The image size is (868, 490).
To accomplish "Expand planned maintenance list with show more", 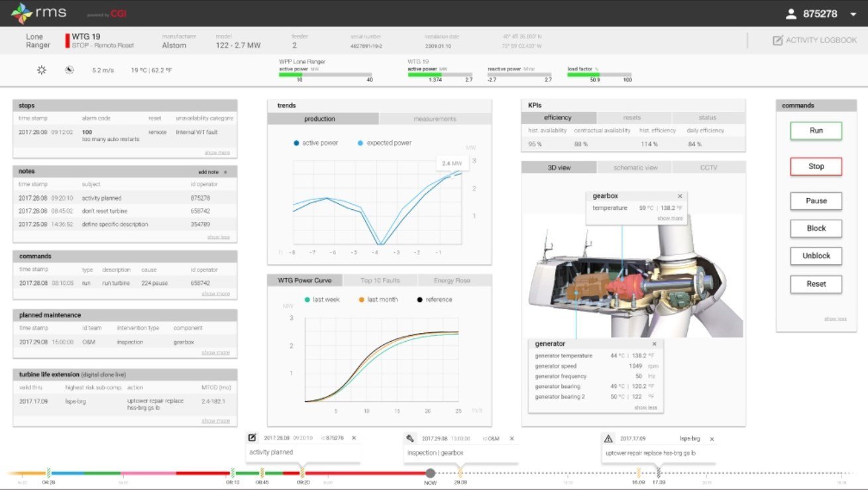I will click(215, 352).
